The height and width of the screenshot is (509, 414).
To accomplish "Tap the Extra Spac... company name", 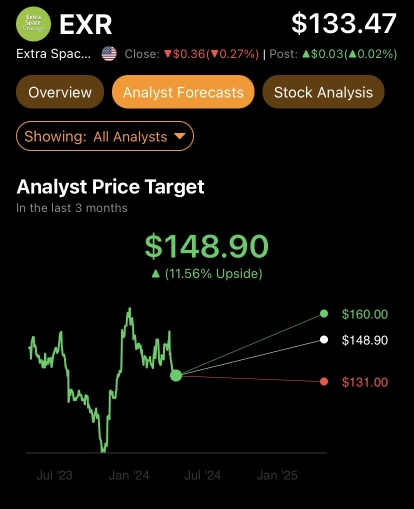I will pyautogui.click(x=53, y=54).
